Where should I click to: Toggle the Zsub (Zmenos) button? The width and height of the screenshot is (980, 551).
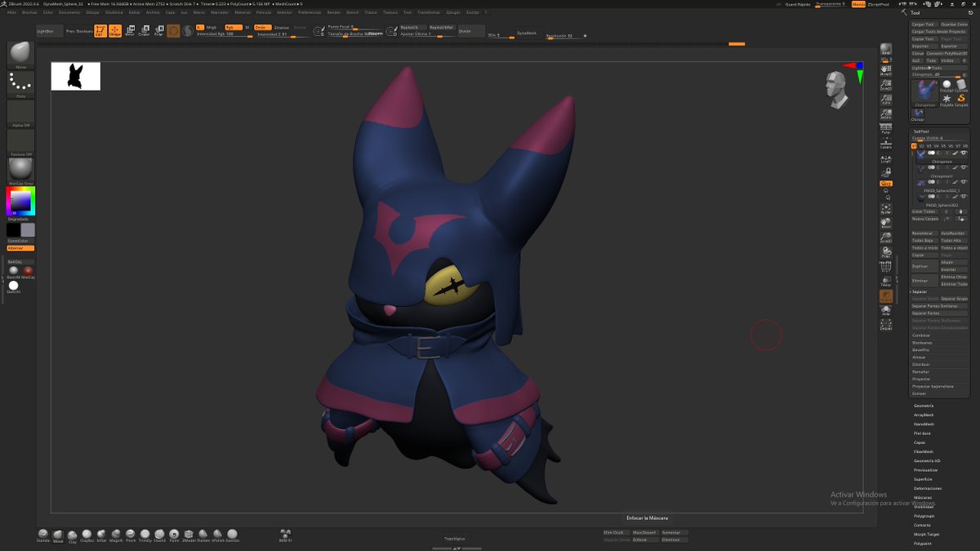(282, 27)
